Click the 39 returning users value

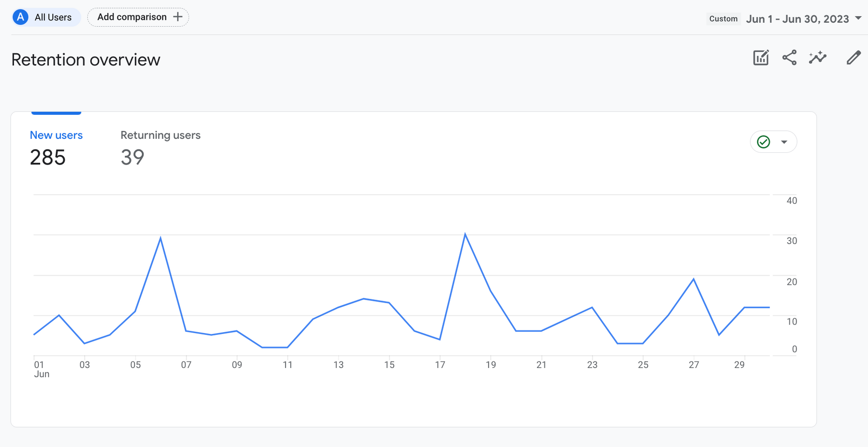click(x=132, y=158)
